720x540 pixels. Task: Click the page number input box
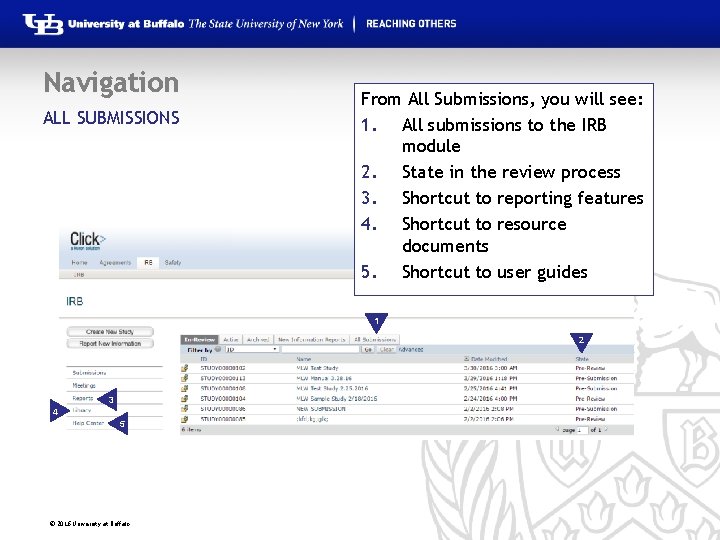click(x=582, y=430)
